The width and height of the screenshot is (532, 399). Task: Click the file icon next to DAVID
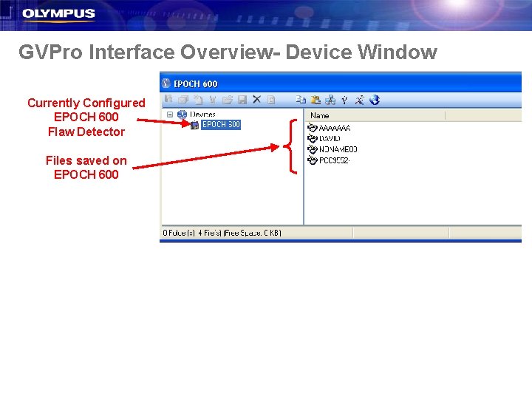coord(312,138)
